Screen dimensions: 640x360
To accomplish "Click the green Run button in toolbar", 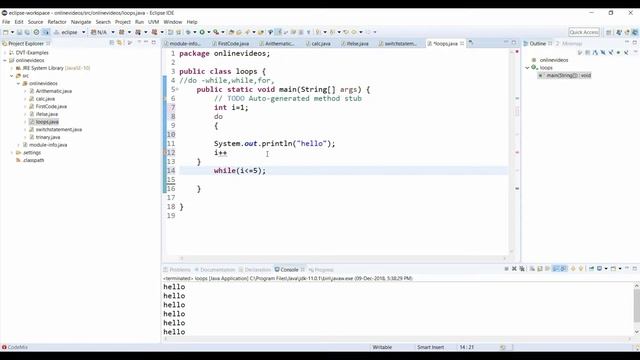I will pyautogui.click(x=202, y=32).
